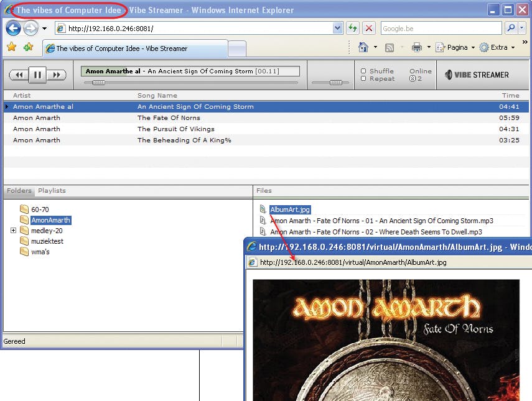Click the music icon beside 02 - Where Death Seems mp3
This screenshot has width=532, height=401.
(263, 231)
